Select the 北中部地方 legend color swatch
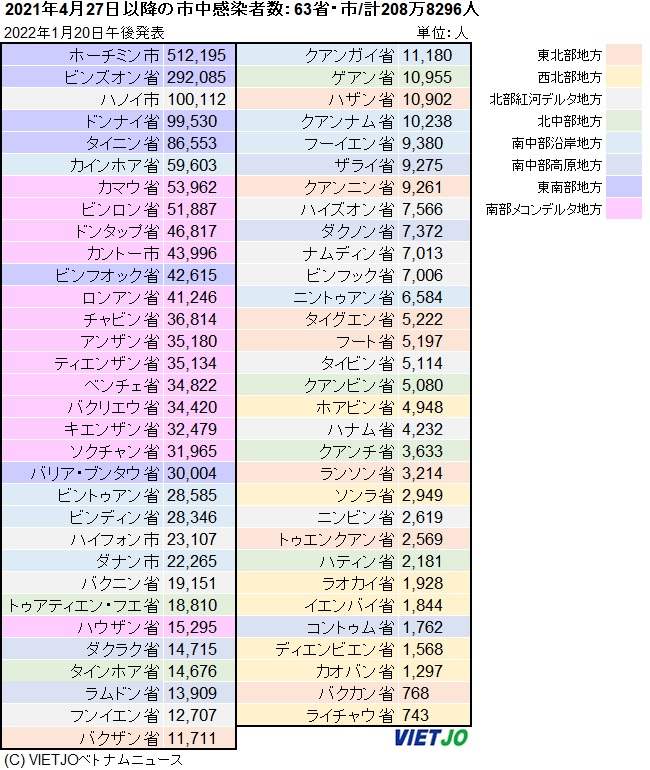This screenshot has width=650, height=770. pos(623,121)
